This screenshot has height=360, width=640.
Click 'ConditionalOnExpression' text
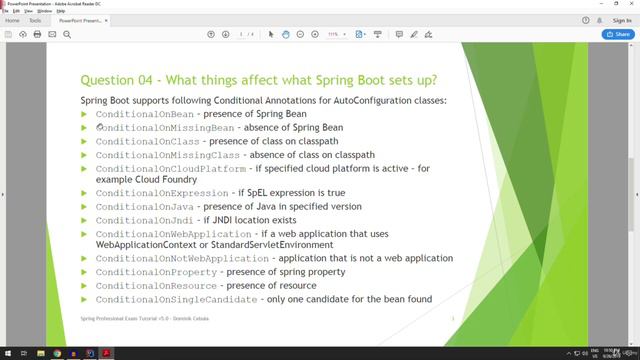click(x=162, y=193)
